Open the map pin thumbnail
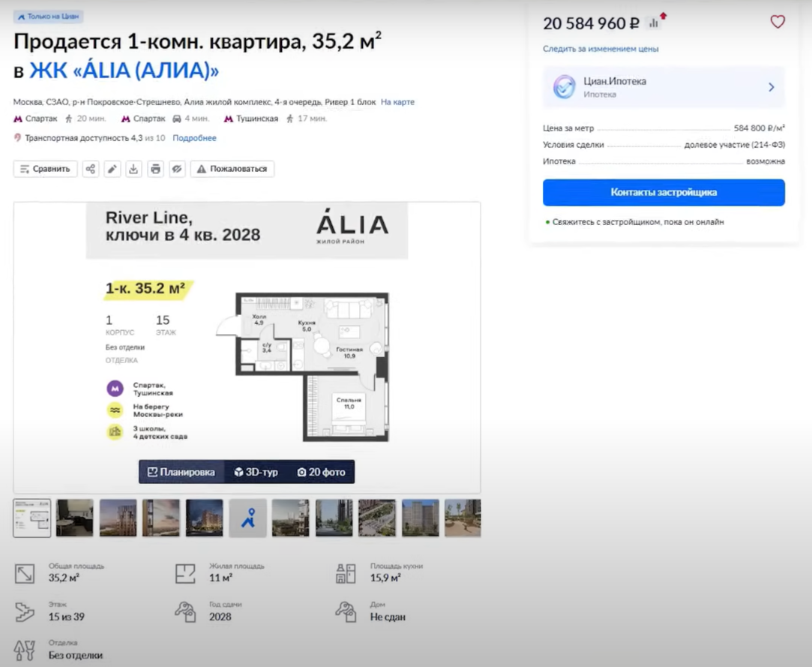The image size is (812, 667). tap(248, 518)
